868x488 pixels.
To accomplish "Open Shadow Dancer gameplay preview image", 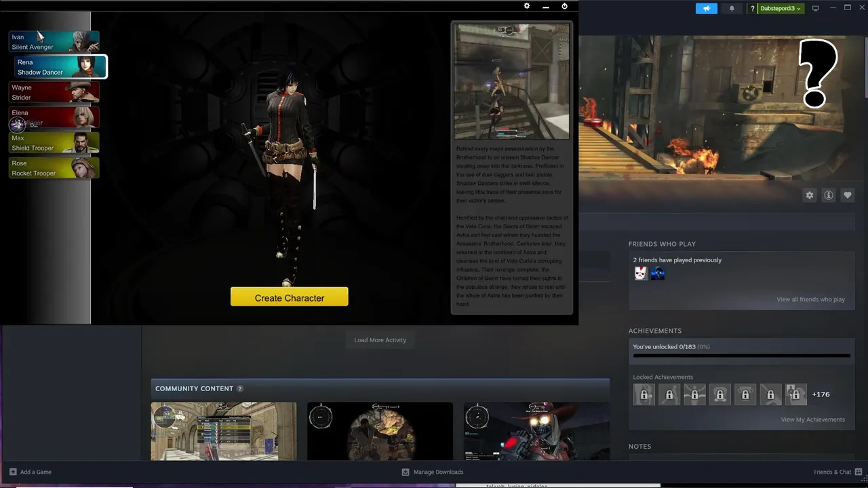I will point(512,81).
